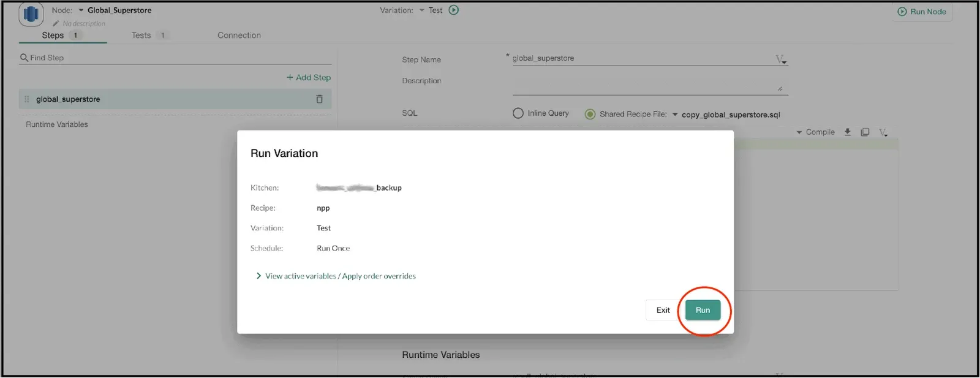Image resolution: width=980 pixels, height=378 pixels.
Task: Click the play icon next to Variation Test
Action: tap(454, 10)
